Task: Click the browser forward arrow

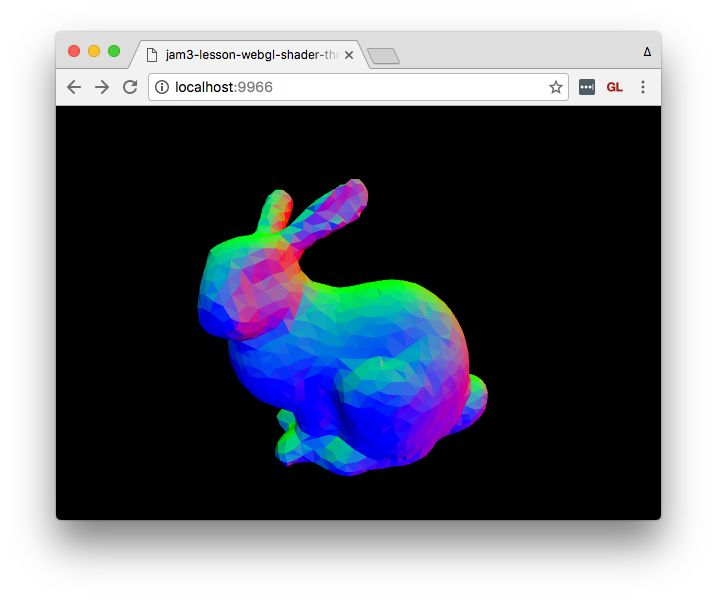Action: click(x=102, y=87)
